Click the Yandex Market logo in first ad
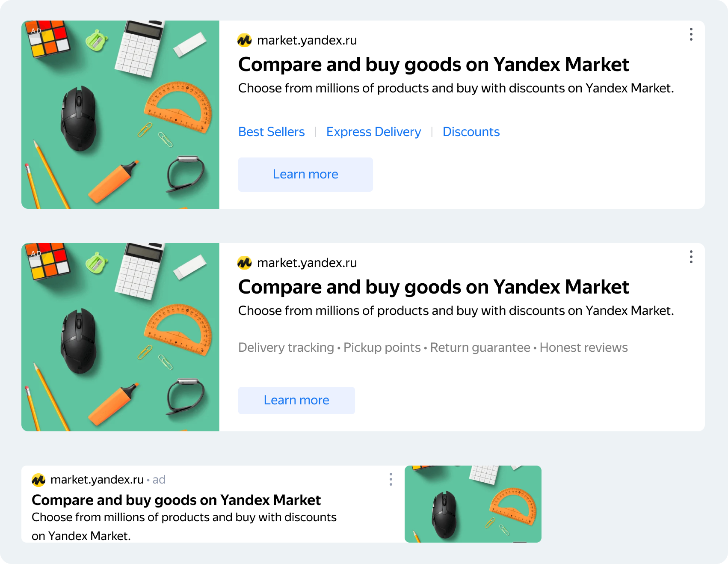The height and width of the screenshot is (564, 728). [x=245, y=40]
